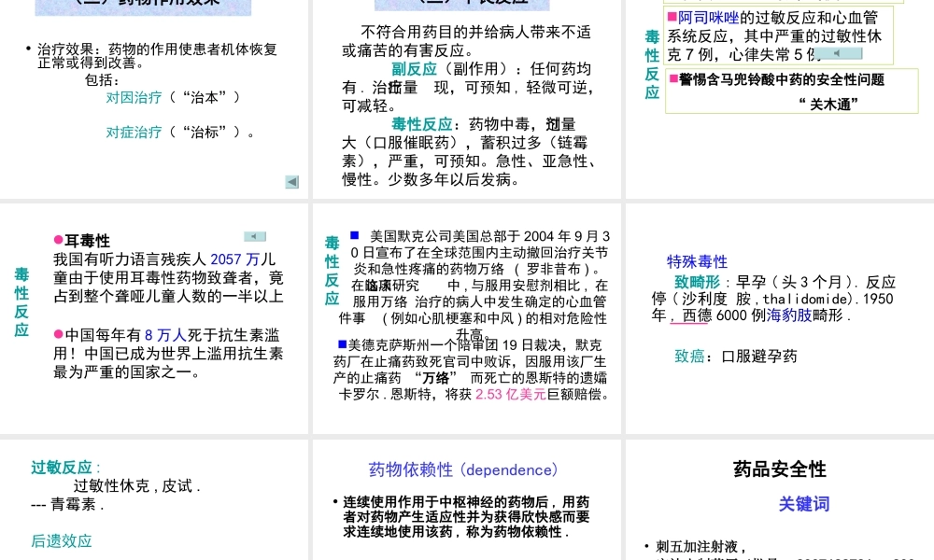
Task: Click the 警惕含马兜铃酸中药的安全性问题 text box
Action: 792,91
